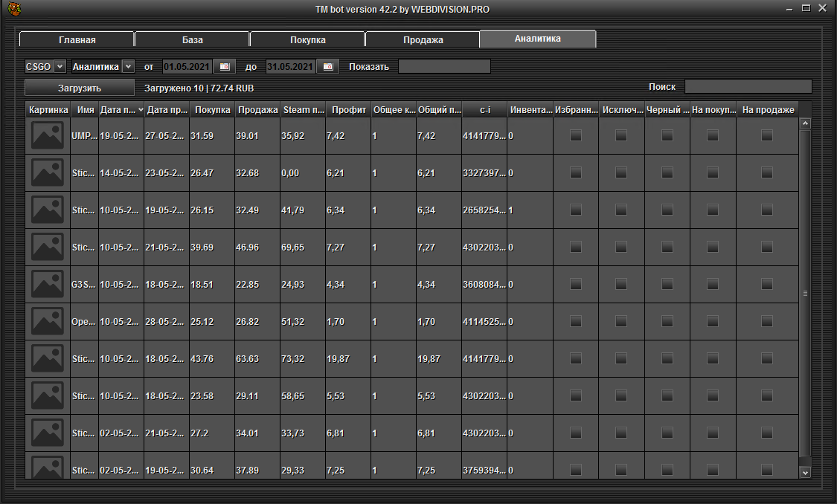
Task: Open the Покупка tab
Action: click(307, 39)
